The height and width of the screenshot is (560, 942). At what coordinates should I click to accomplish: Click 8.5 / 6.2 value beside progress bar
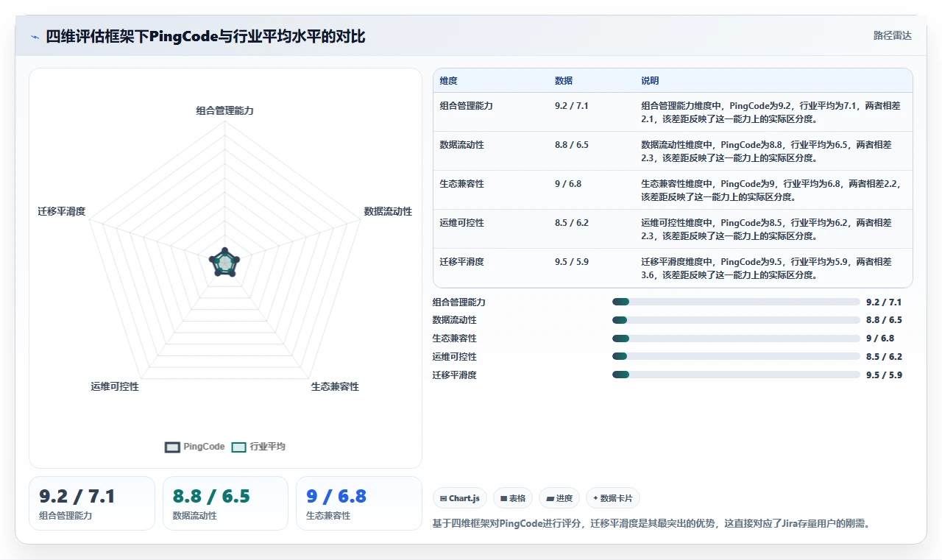884,357
